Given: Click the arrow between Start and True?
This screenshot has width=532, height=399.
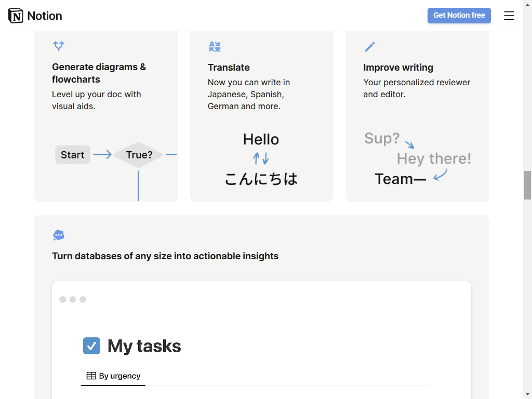Looking at the screenshot, I should [x=102, y=155].
